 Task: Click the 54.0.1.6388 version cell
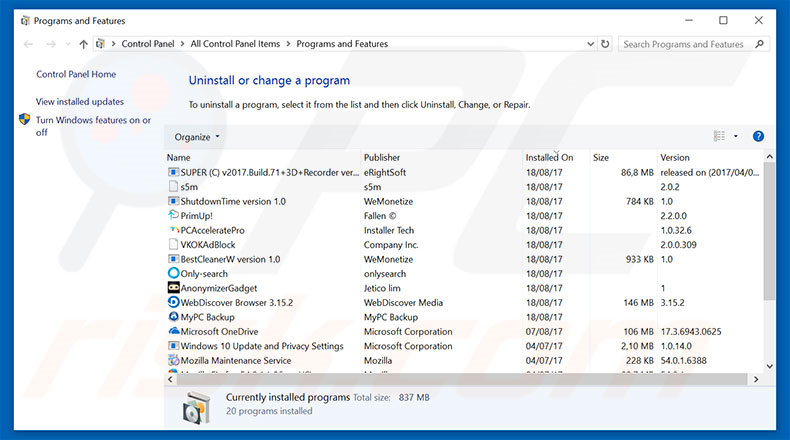pyautogui.click(x=683, y=360)
